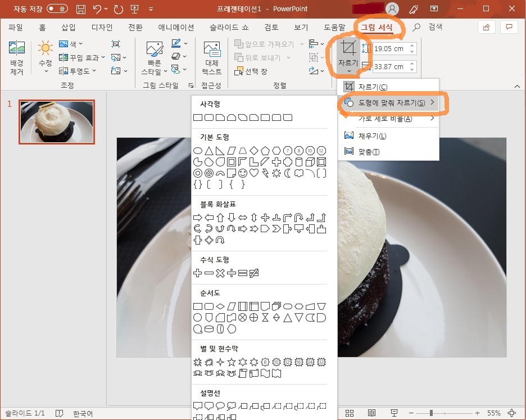Image resolution: width=526 pixels, height=420 pixels.
Task: Open the 선택 창 selection pane
Action: pos(251,71)
